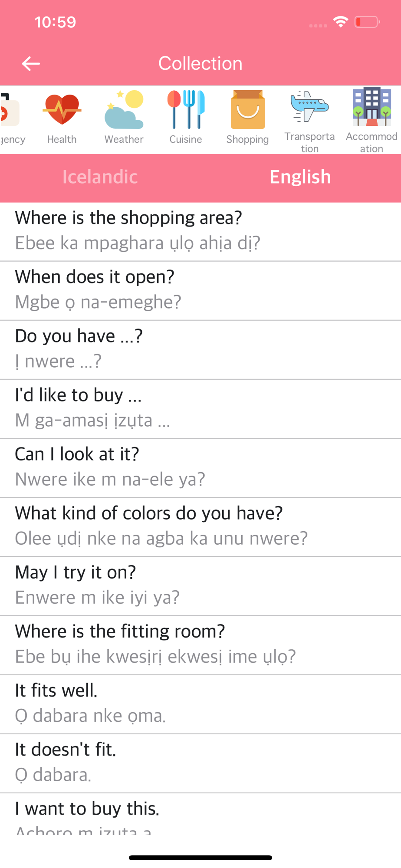401x868 pixels.
Task: Tap the "I'd like to buy ..." phrase
Action: [x=200, y=408]
